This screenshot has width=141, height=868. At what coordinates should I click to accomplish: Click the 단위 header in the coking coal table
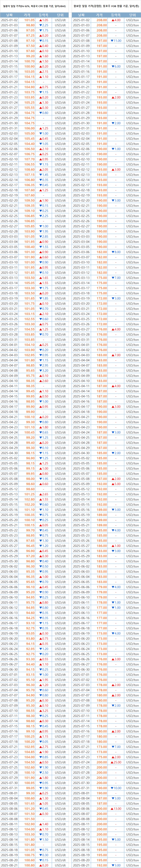coord(132,15)
